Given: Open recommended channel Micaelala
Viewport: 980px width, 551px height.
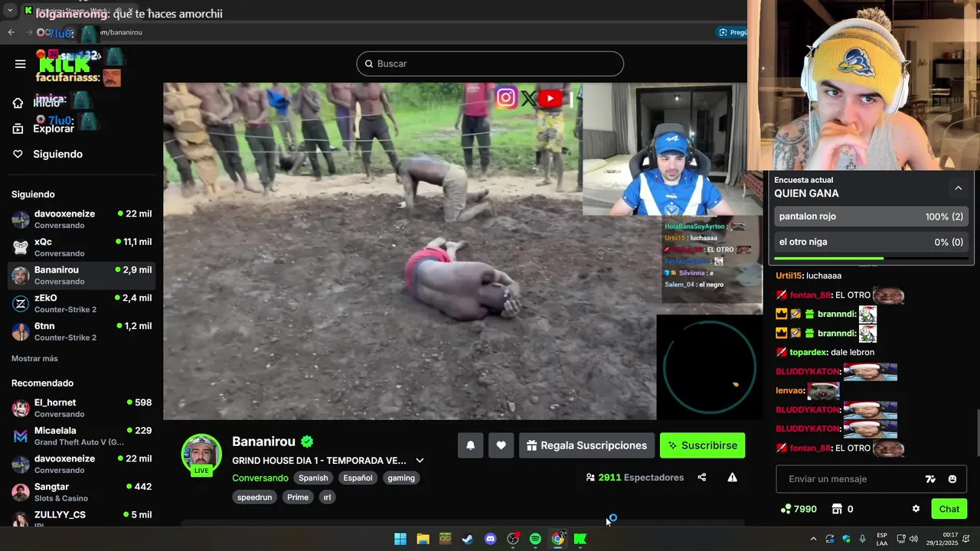Looking at the screenshot, I should 81,436.
